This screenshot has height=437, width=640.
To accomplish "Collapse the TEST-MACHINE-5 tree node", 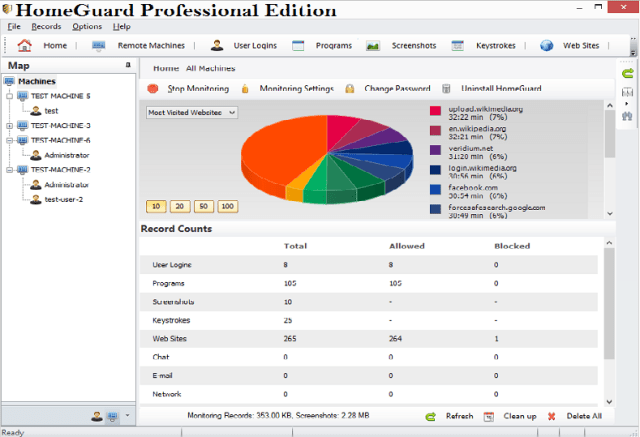I will pyautogui.click(x=9, y=96).
